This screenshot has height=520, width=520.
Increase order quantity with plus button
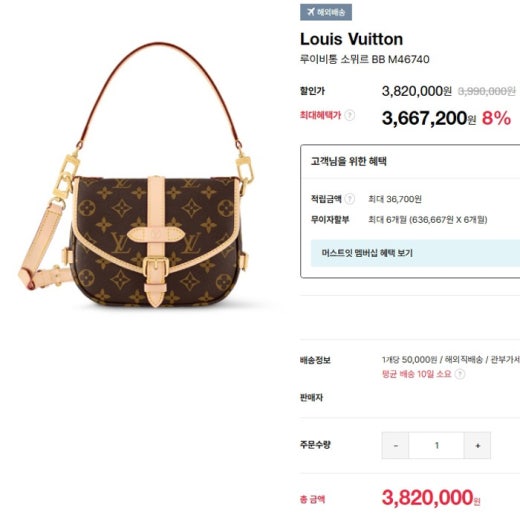[477, 445]
